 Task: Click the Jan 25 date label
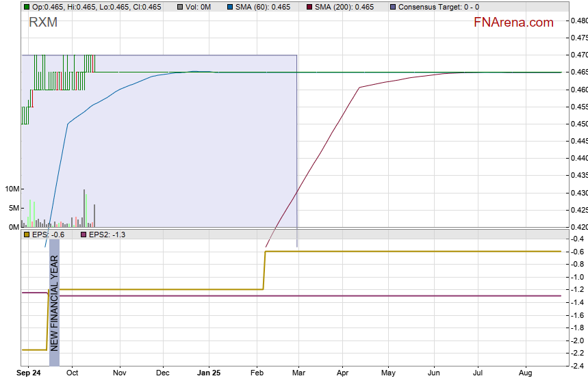click(209, 373)
